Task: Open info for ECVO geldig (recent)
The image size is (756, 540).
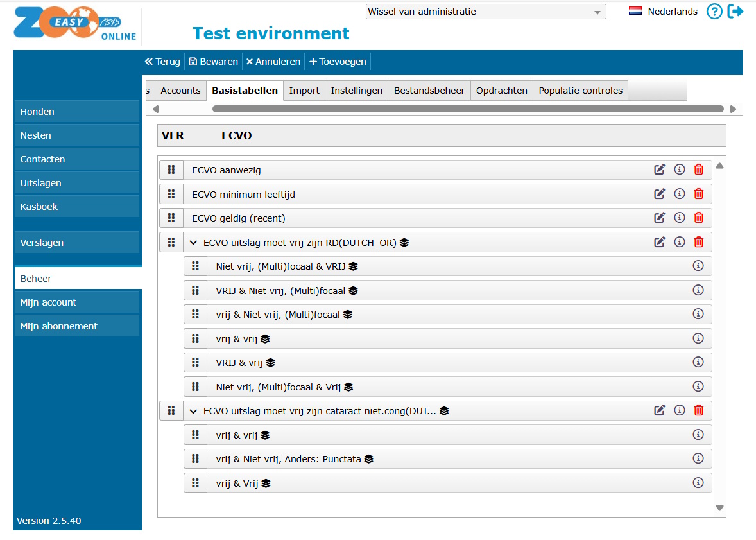Action: tap(679, 218)
